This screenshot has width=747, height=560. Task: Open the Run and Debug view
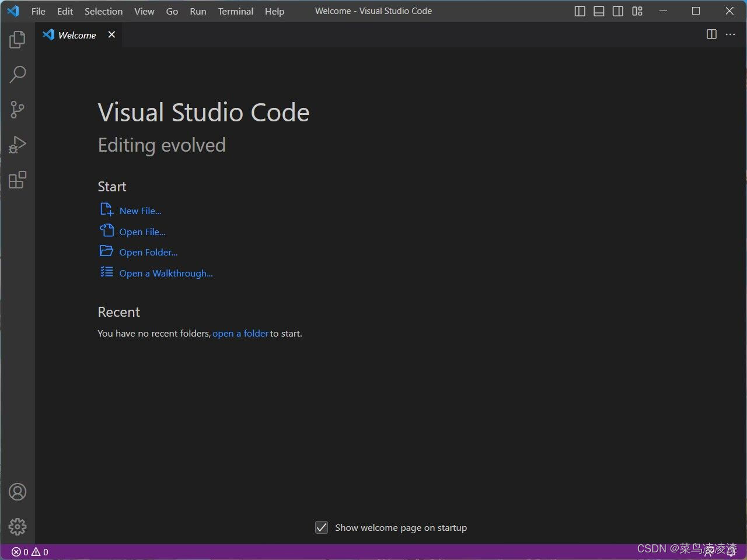(x=18, y=145)
